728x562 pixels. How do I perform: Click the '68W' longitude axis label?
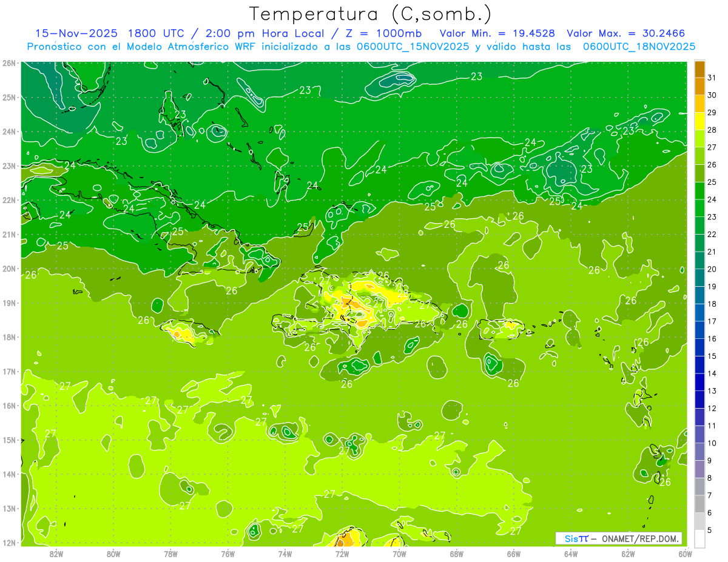[x=456, y=554]
